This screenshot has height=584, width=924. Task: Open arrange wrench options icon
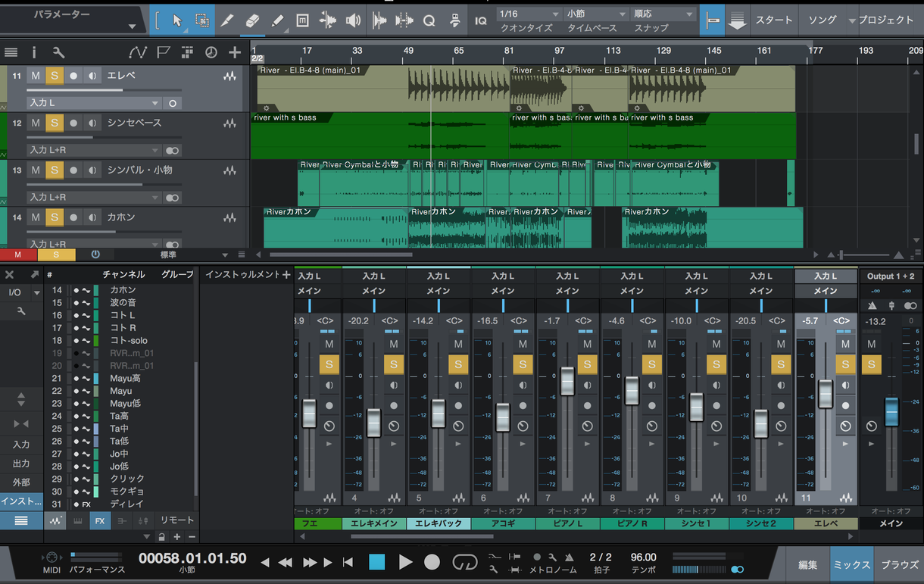[x=58, y=52]
